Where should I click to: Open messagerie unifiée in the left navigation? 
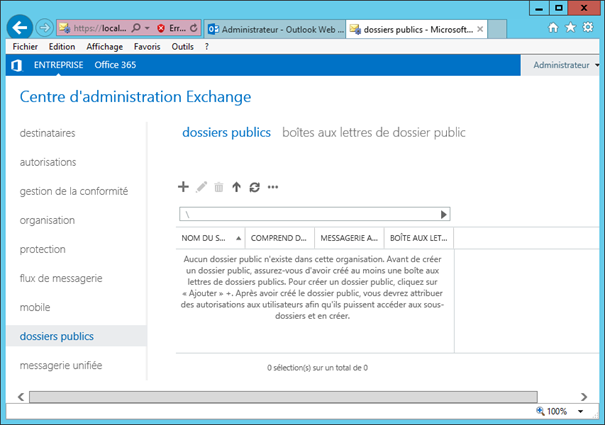click(61, 365)
